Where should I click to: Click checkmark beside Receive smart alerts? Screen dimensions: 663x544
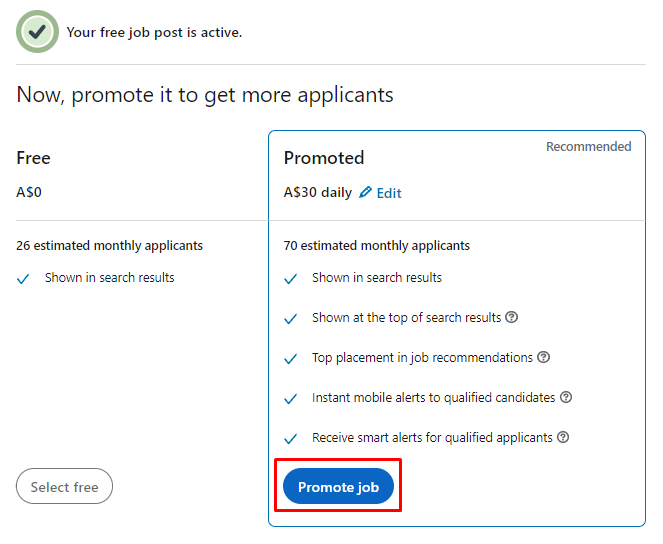tap(290, 439)
